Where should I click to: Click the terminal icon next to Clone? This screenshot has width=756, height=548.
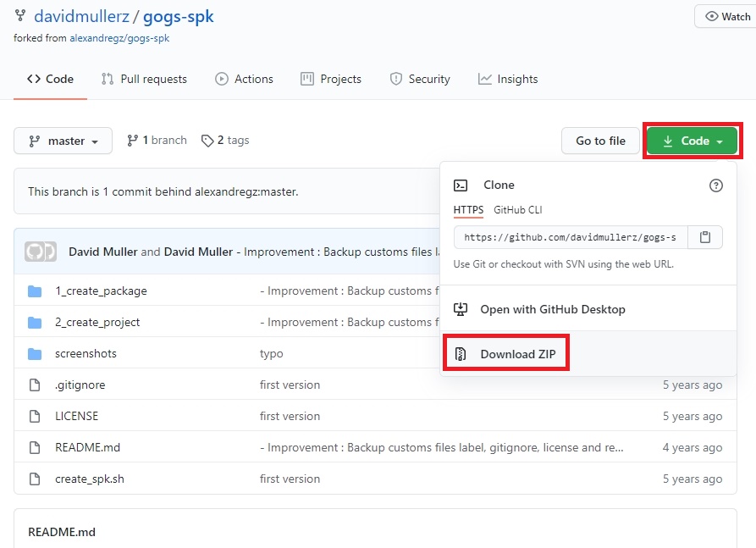461,185
